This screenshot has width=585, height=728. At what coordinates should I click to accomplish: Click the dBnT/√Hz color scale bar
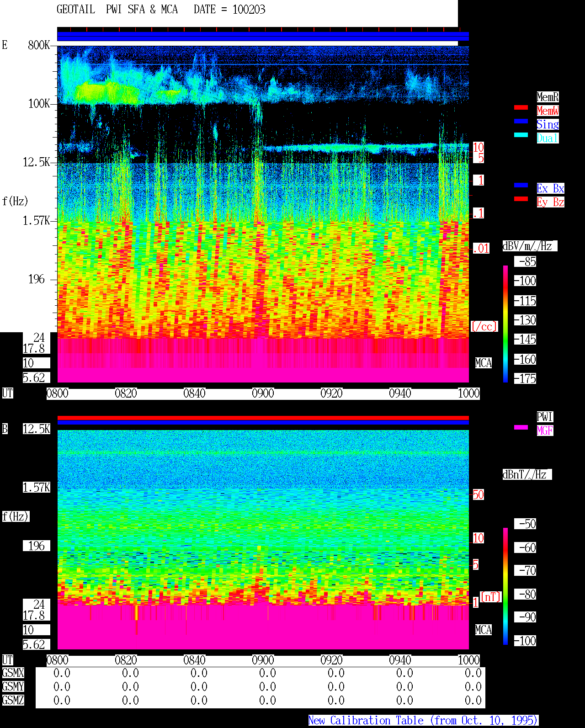pyautogui.click(x=505, y=586)
